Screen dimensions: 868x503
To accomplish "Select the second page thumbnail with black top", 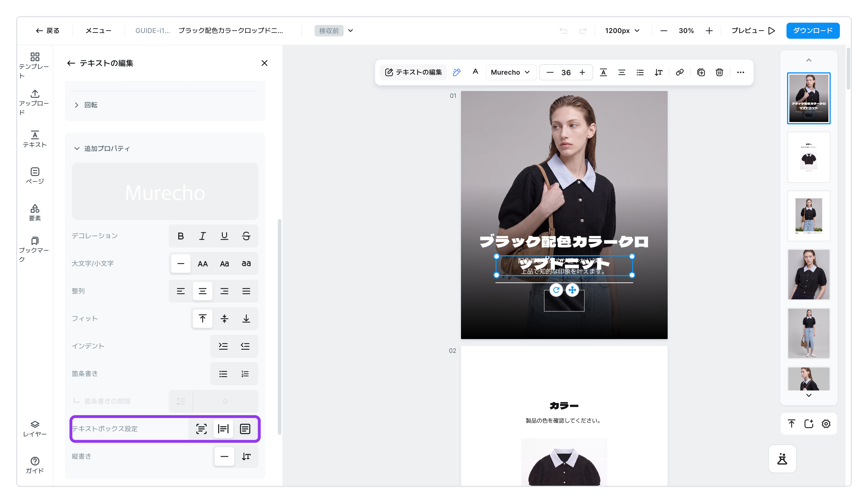I will tap(808, 157).
